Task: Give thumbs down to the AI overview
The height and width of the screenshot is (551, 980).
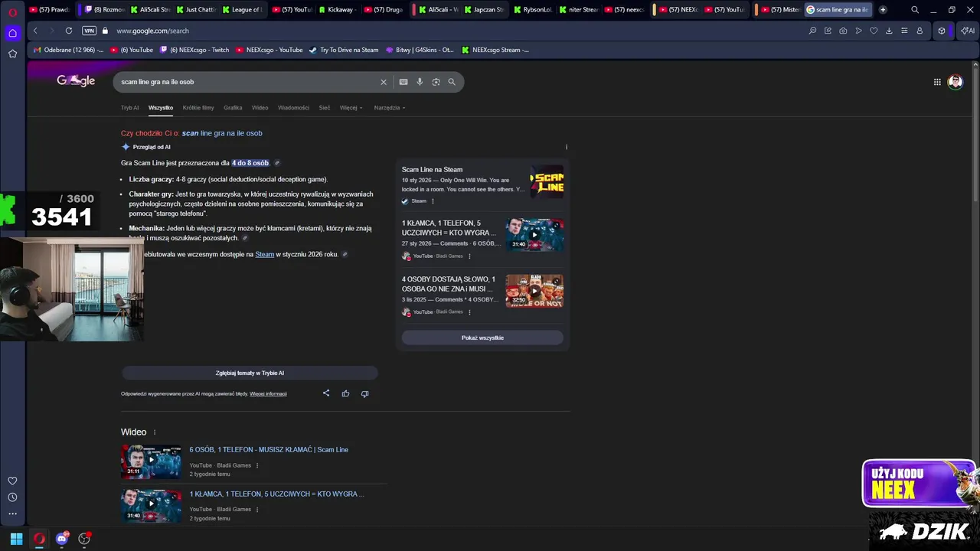Action: (364, 393)
